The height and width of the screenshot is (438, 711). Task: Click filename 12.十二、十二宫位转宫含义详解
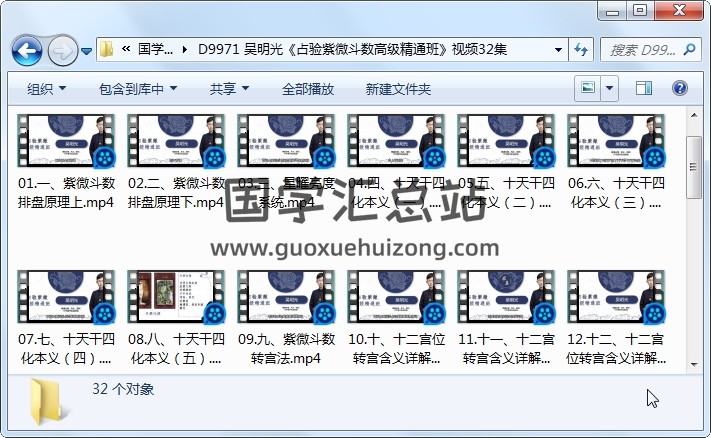[616, 349]
